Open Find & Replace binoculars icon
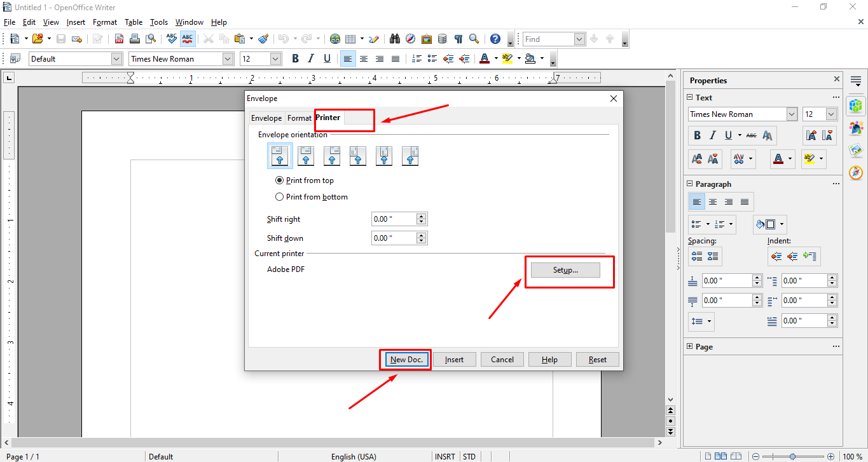This screenshot has height=462, width=868. (x=394, y=39)
